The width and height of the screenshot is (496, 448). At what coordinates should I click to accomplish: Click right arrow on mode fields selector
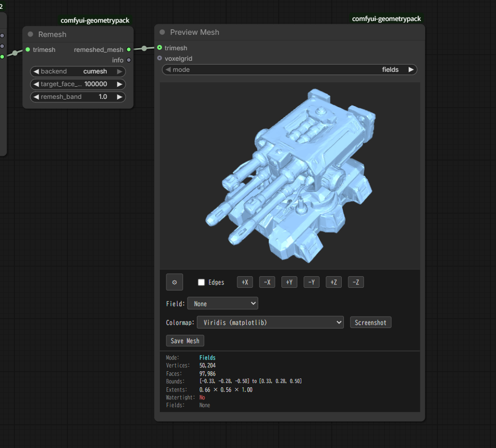(410, 70)
